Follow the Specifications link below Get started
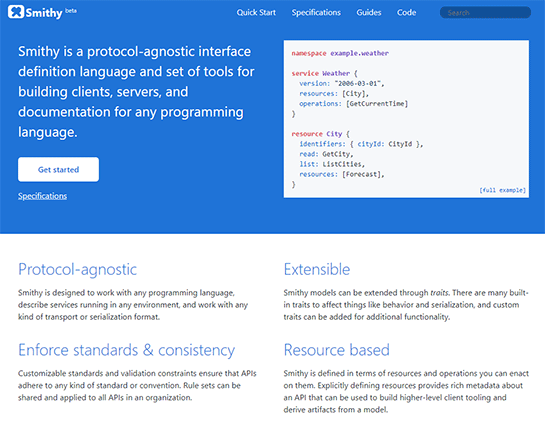The image size is (545, 432). click(x=42, y=196)
